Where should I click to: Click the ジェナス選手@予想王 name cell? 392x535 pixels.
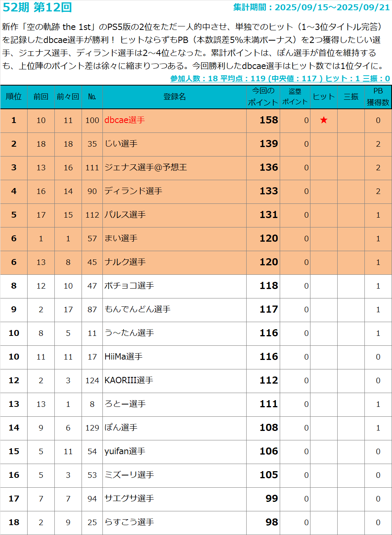pyautogui.click(x=145, y=168)
